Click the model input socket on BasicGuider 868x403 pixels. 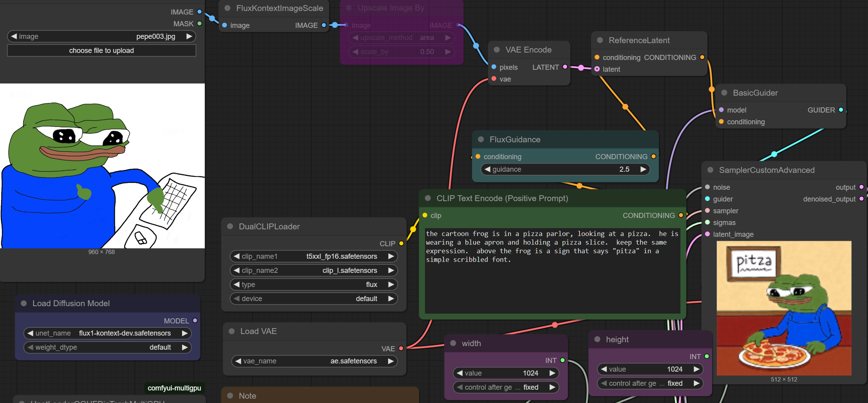pyautogui.click(x=721, y=110)
